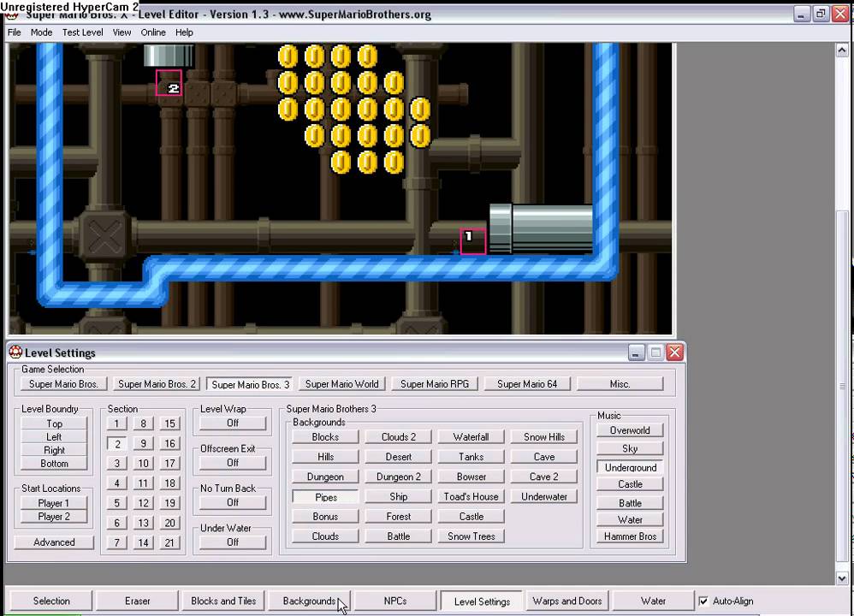Select Super Mario Bros. 3 game

pyautogui.click(x=250, y=384)
